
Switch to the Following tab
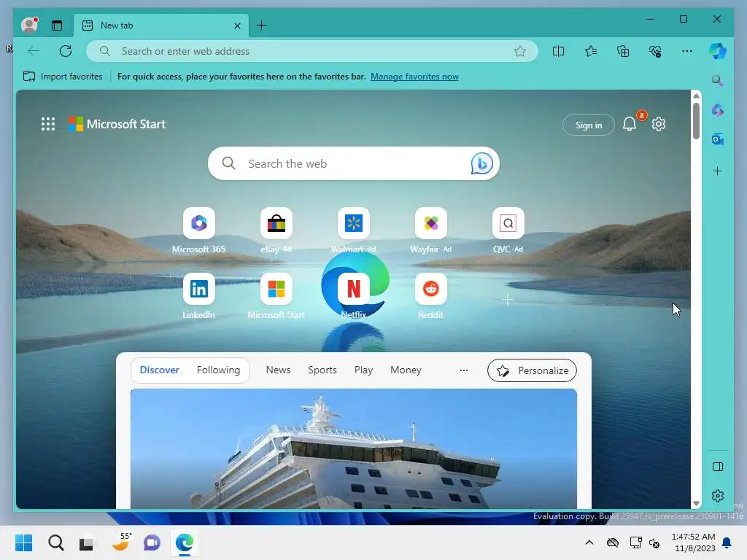point(218,370)
